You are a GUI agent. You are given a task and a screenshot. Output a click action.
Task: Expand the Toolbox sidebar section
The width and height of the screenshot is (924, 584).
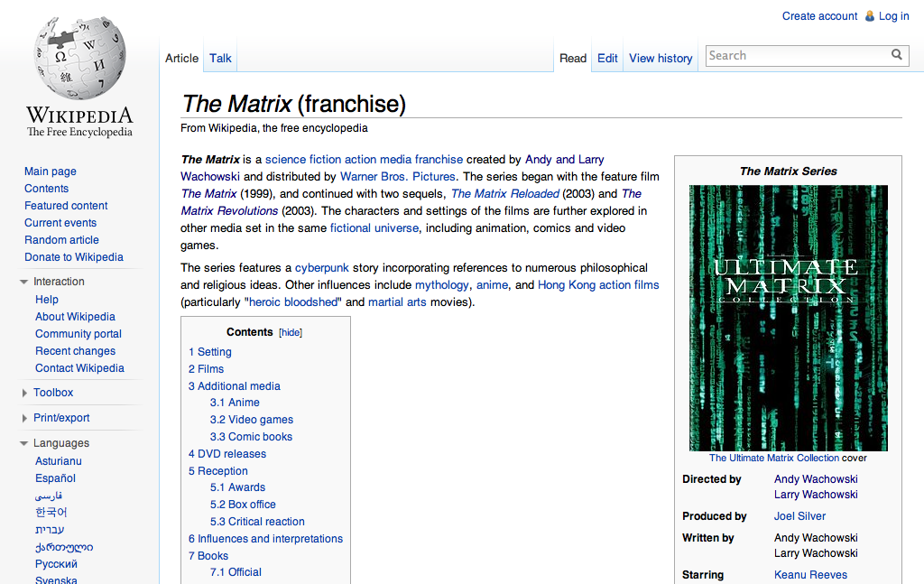pyautogui.click(x=24, y=393)
